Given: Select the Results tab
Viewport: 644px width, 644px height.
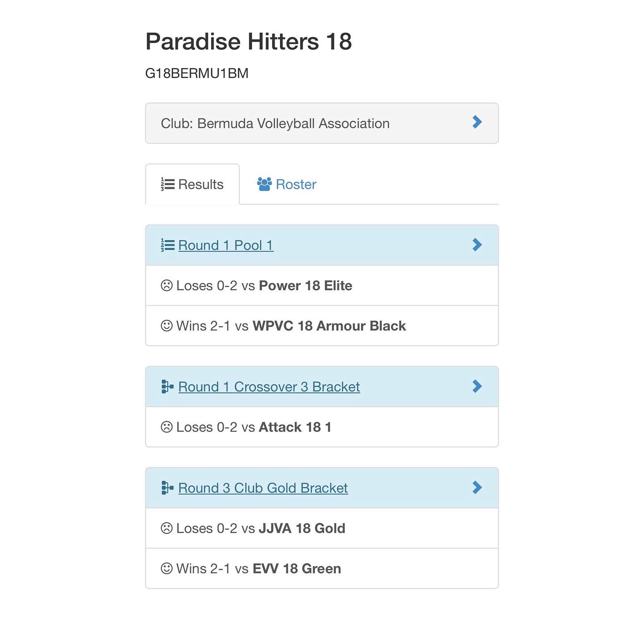Looking at the screenshot, I should (192, 184).
